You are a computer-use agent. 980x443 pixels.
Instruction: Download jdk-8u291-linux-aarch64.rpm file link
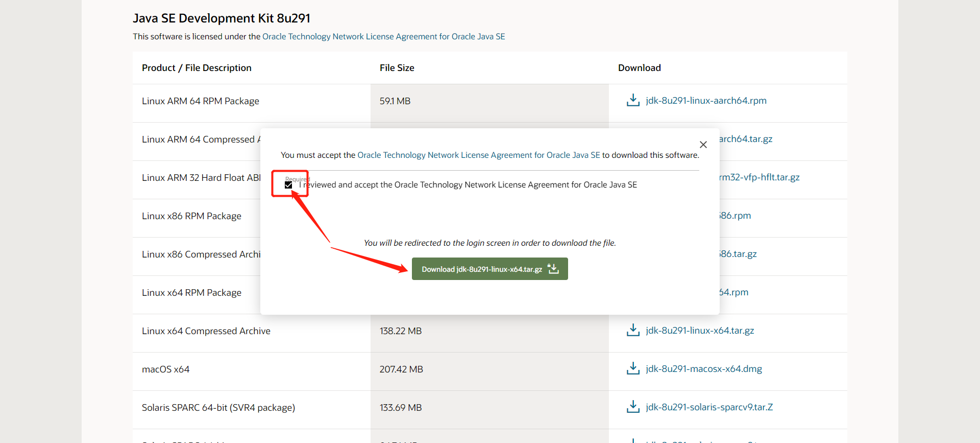click(706, 101)
